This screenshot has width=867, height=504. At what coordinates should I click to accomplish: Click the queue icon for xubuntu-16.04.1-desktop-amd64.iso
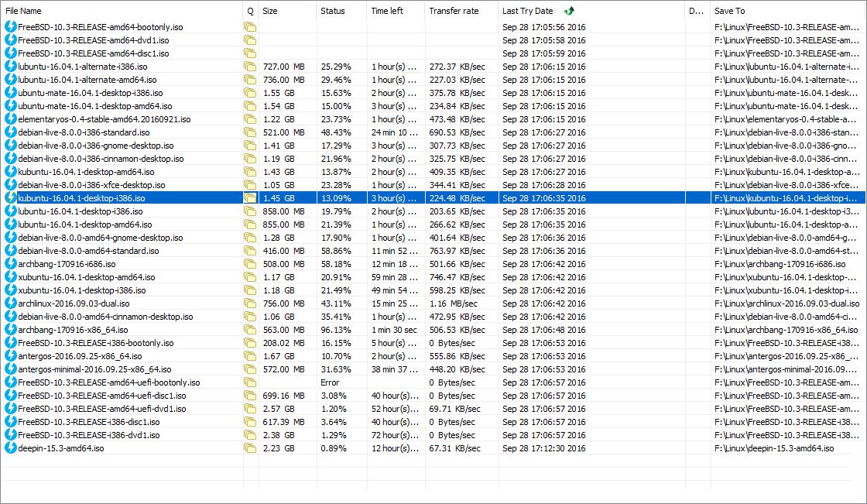tap(250, 276)
